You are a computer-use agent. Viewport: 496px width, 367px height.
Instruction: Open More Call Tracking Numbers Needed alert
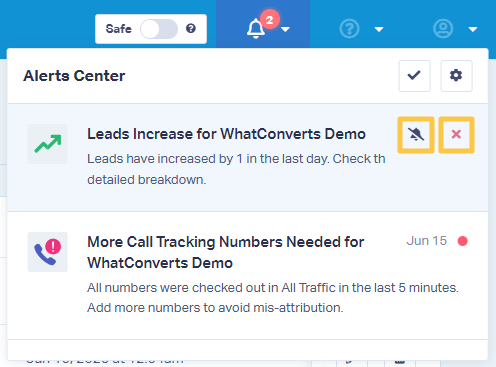tap(226, 252)
